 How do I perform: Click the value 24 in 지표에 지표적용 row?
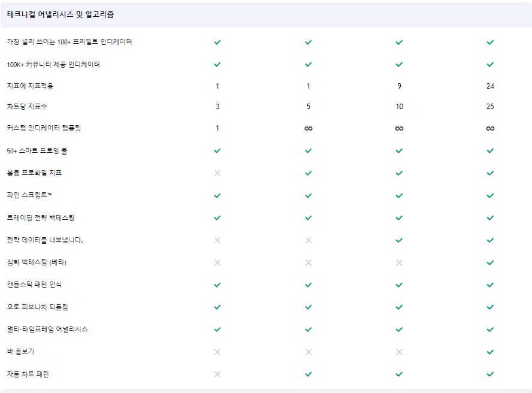pos(490,86)
